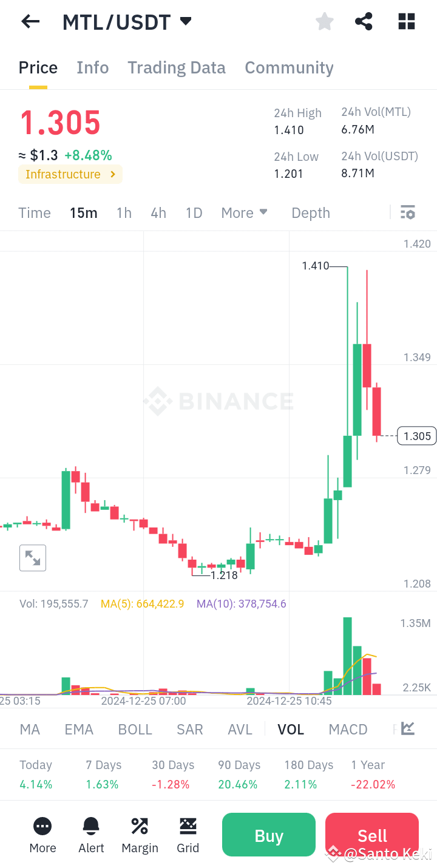The image size is (437, 868).
Task: Toggle the MACD indicator
Action: click(x=348, y=729)
